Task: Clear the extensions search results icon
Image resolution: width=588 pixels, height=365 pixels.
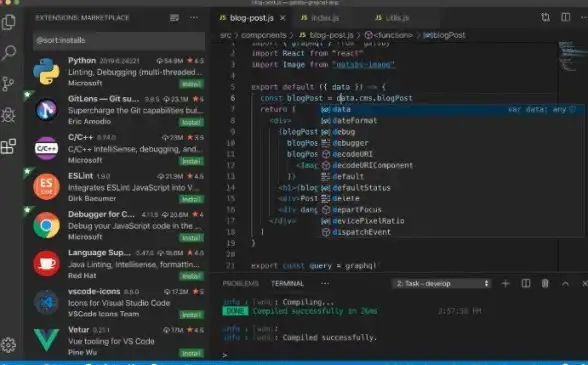Action: [x=174, y=18]
